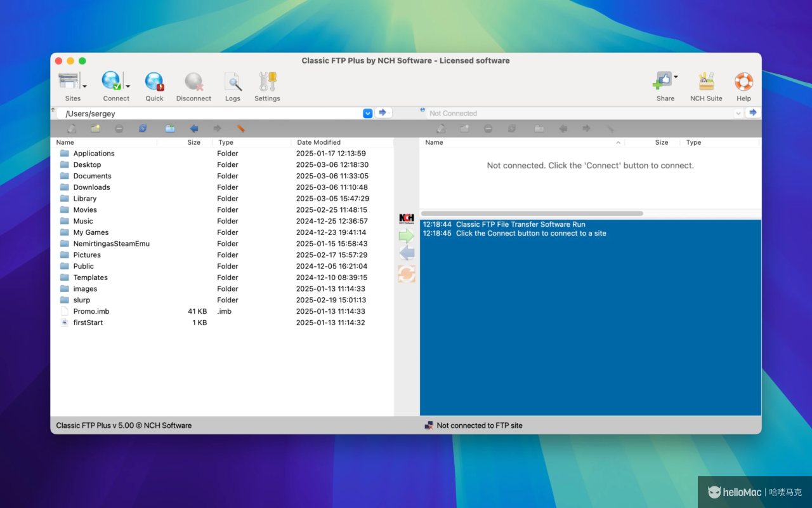Go forward in local folder history
812x508 pixels.
pos(218,129)
